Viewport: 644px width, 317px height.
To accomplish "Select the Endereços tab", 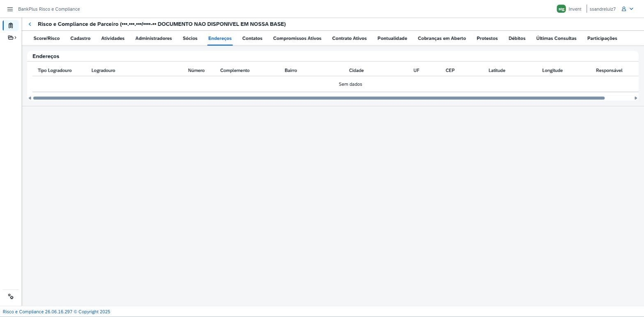I will click(x=220, y=38).
